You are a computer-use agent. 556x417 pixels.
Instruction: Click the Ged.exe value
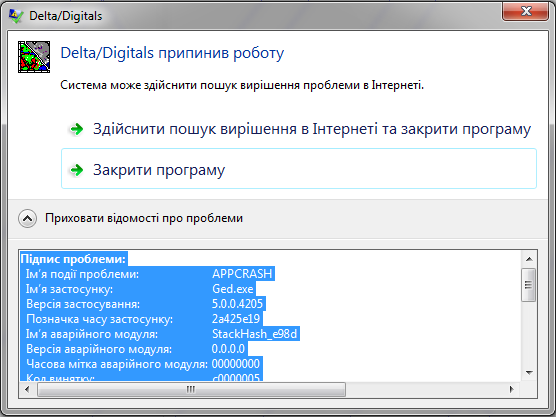coord(233,289)
